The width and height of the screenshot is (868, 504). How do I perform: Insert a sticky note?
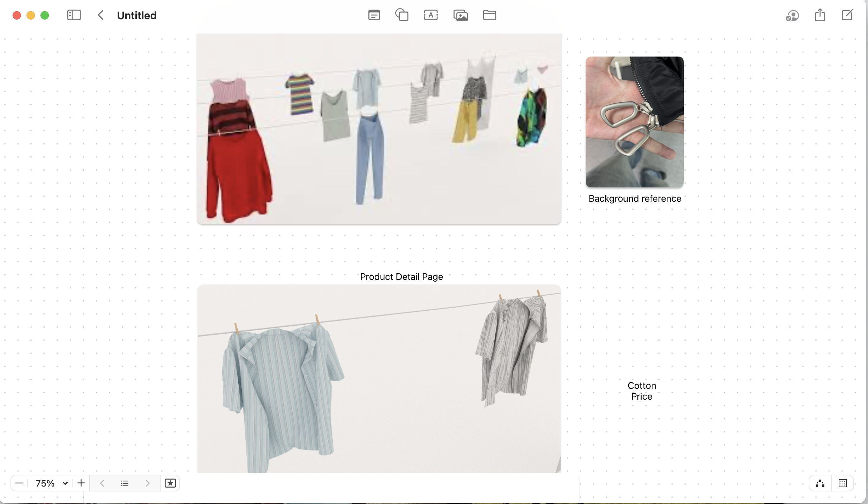click(374, 15)
